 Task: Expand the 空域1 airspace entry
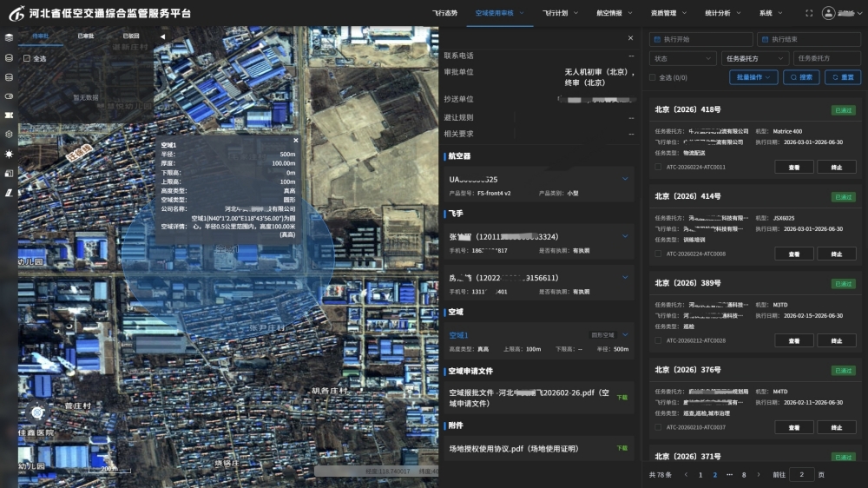coord(625,334)
